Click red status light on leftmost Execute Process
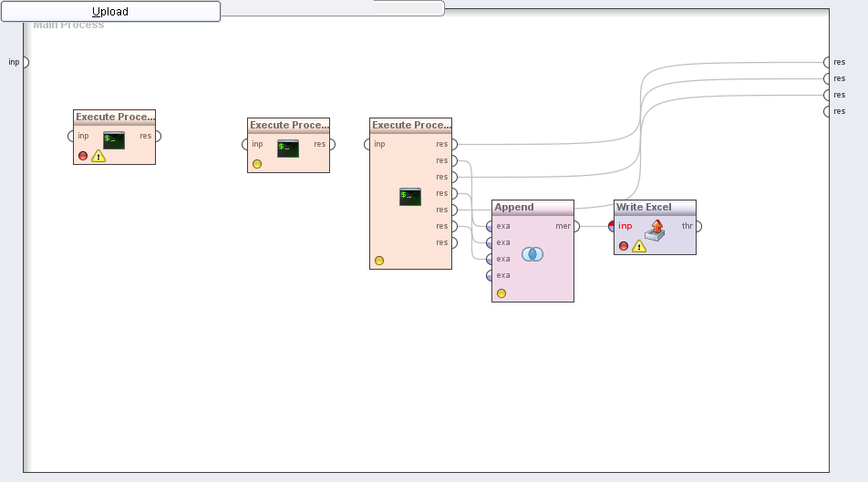 (83, 156)
